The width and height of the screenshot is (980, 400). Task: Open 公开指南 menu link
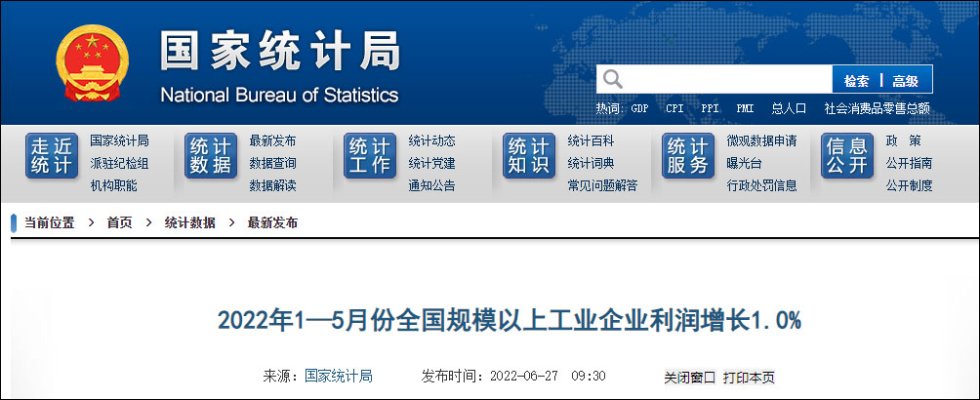[909, 164]
